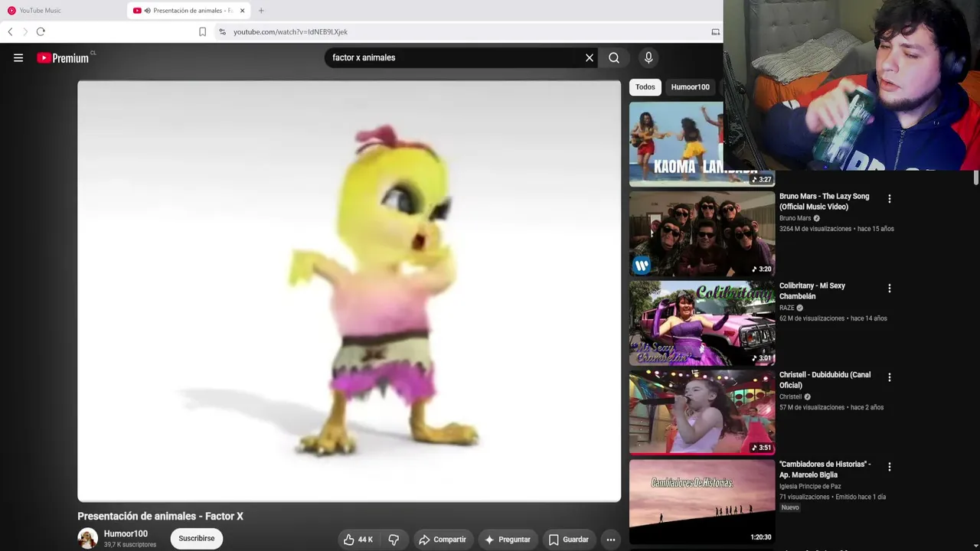This screenshot has width=980, height=551.
Task: Click the youtube.com address bar URL
Action: tap(290, 32)
